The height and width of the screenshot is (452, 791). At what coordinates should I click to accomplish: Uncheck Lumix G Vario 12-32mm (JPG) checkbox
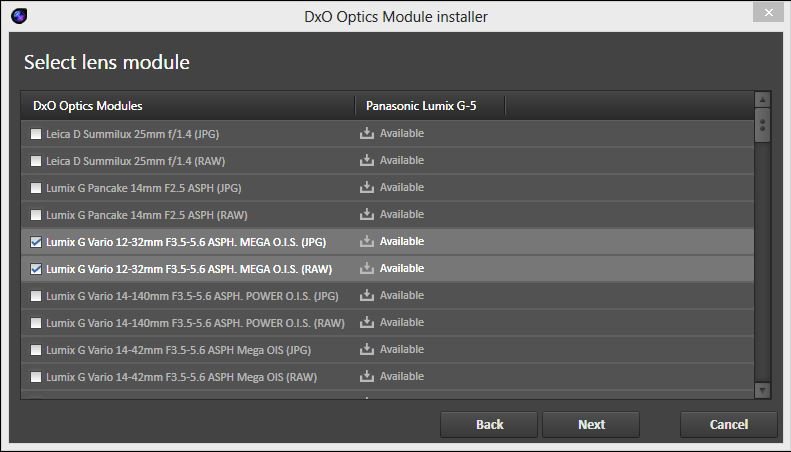pos(37,242)
